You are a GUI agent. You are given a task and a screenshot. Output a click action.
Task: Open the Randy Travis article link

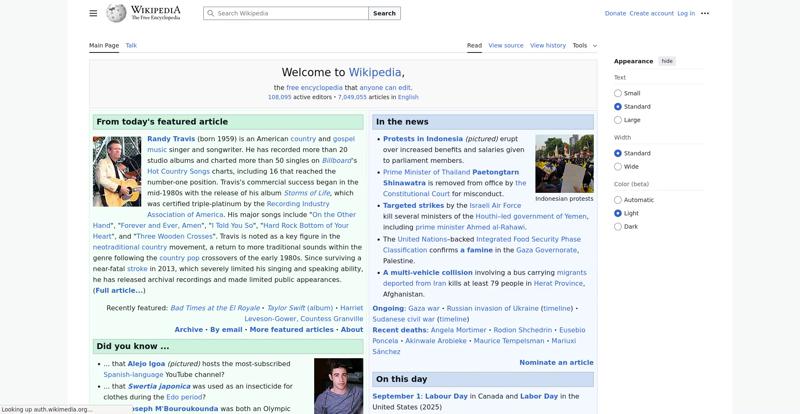[171, 139]
